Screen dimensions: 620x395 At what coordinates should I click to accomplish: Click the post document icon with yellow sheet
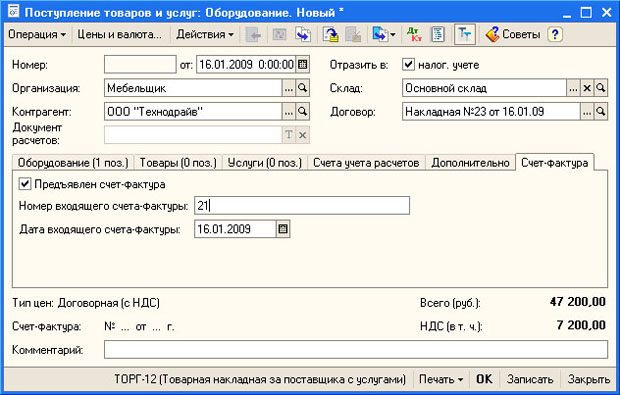coord(331,35)
